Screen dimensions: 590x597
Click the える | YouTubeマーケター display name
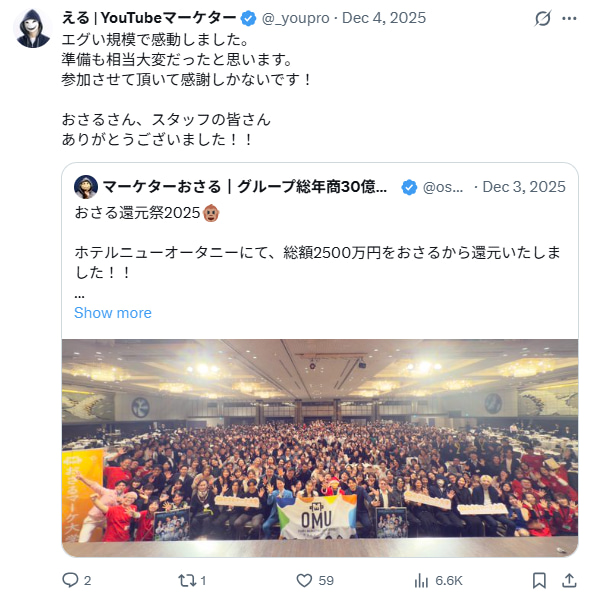pos(149,18)
